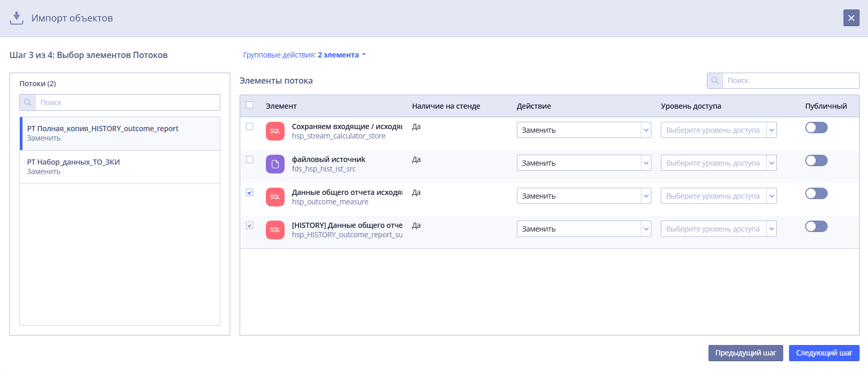
Task: Click SQL icon for hsp_stream_calculator_store
Action: point(275,131)
